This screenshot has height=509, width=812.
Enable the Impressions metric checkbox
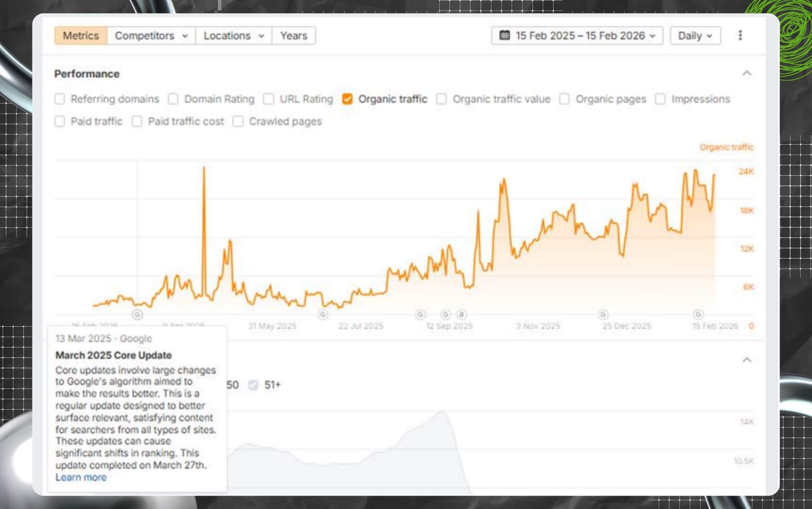point(660,99)
